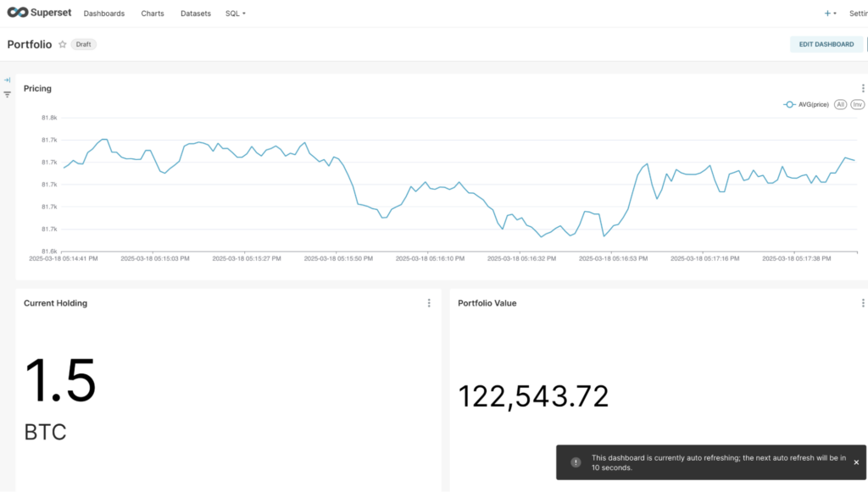Open the Settings menu
Viewport: 868px width, 492px height.
point(858,14)
